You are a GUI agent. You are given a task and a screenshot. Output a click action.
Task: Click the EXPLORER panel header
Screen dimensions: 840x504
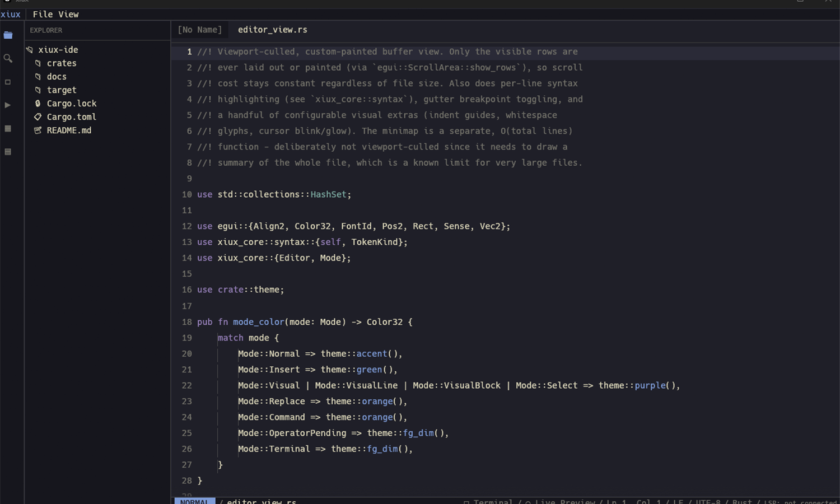click(46, 30)
